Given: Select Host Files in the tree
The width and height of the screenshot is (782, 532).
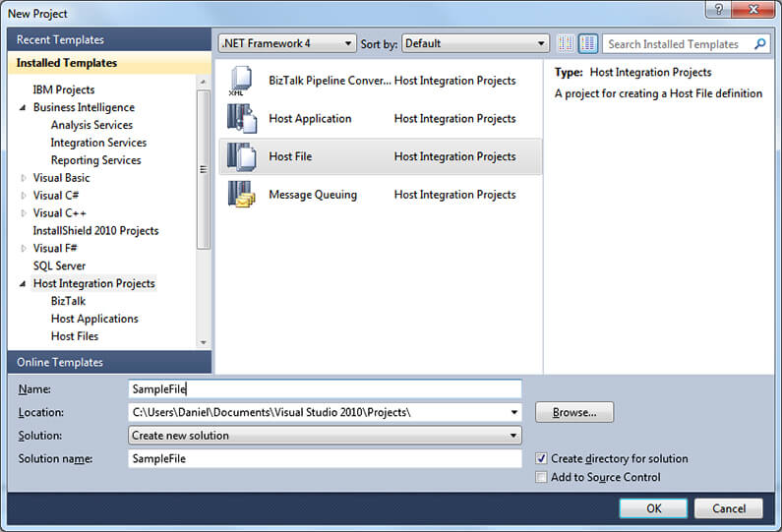Looking at the screenshot, I should 75,336.
